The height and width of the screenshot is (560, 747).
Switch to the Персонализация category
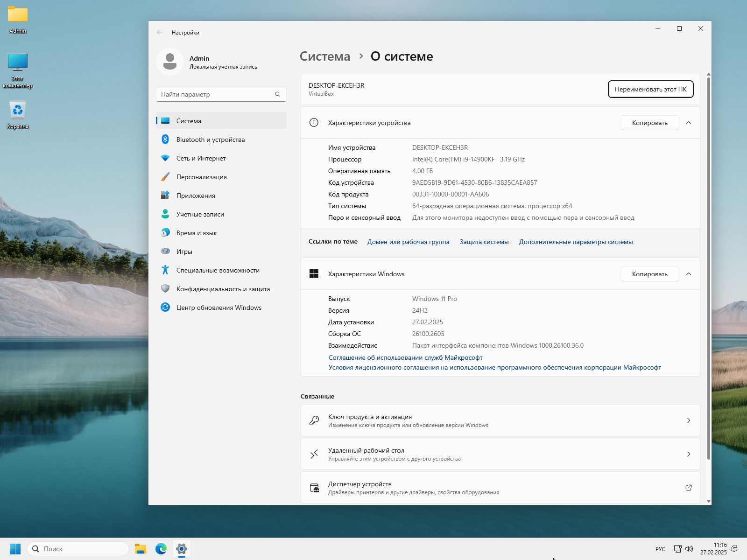[221, 177]
